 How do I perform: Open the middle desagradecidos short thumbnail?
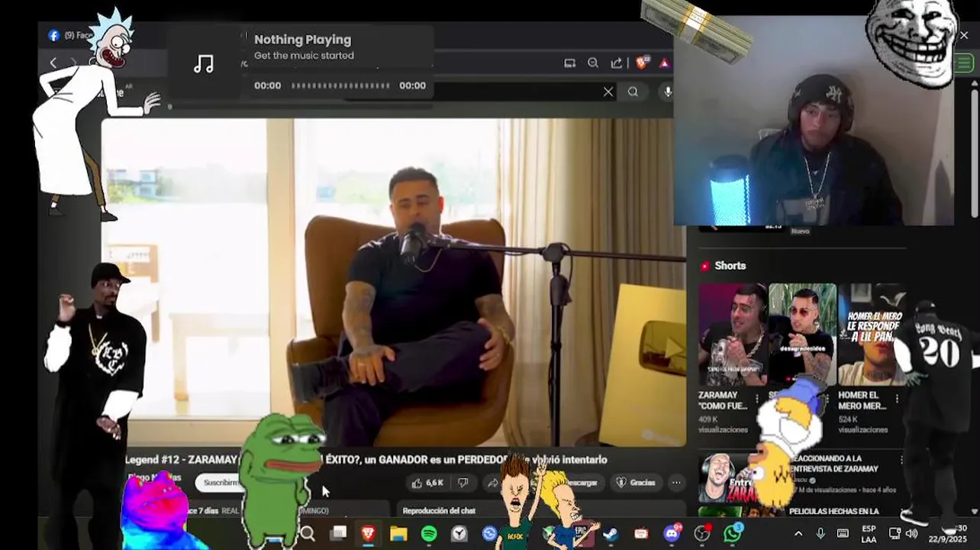(802, 334)
